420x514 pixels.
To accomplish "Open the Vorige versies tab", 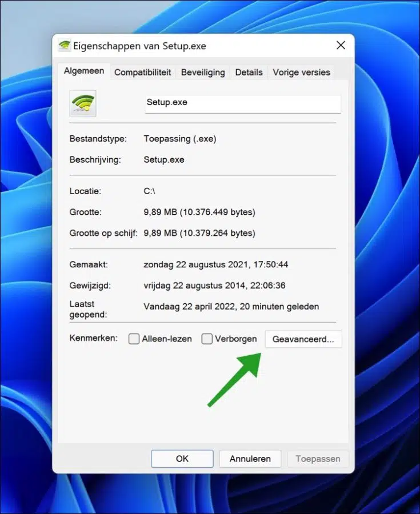I will point(301,73).
